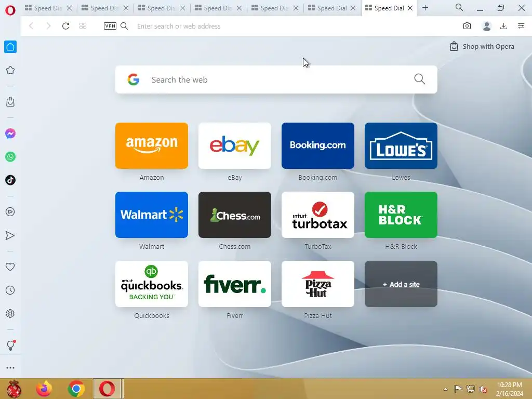Screen dimensions: 532x399
Task: Click Shop with Opera link
Action: coord(482,46)
